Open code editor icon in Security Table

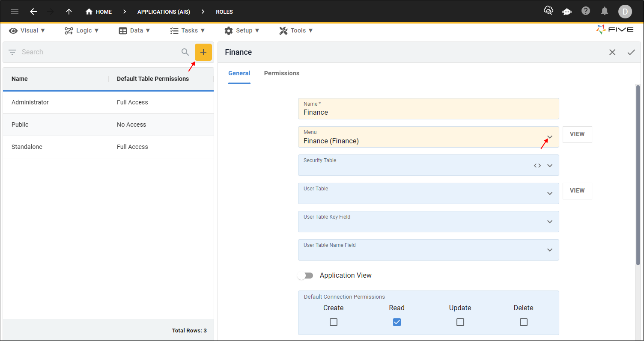pos(537,166)
